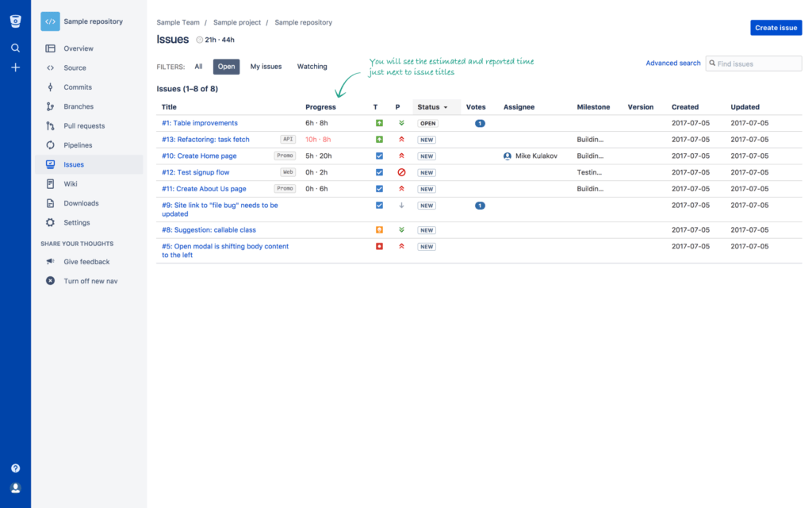
Task: Click the help question-mark icon at bottom left
Action: (15, 468)
